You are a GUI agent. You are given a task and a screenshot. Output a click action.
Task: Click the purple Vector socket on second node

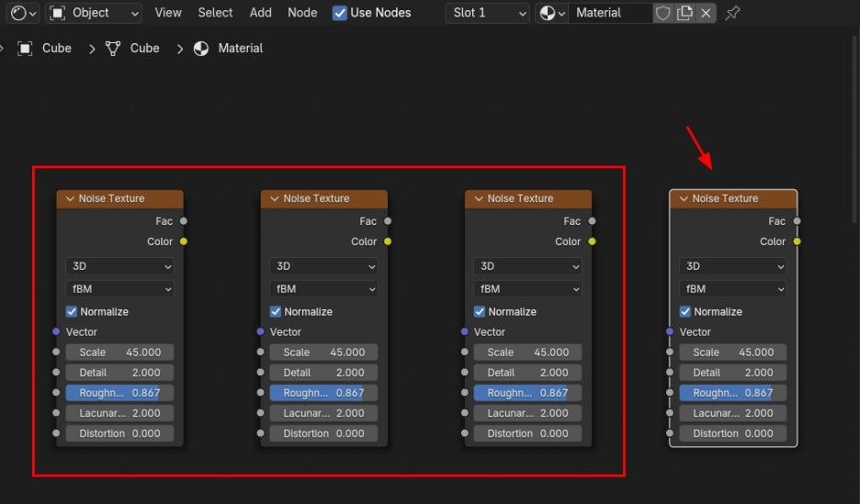(x=261, y=331)
